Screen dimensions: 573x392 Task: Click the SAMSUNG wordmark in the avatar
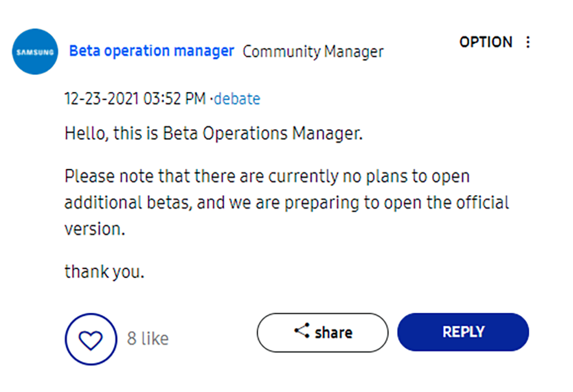(35, 52)
